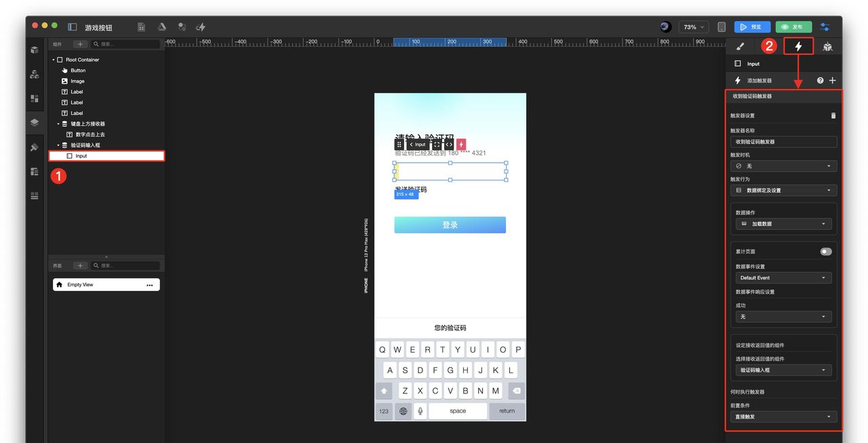Click the shift arrow key on keyboard
The width and height of the screenshot is (868, 443).
384,391
